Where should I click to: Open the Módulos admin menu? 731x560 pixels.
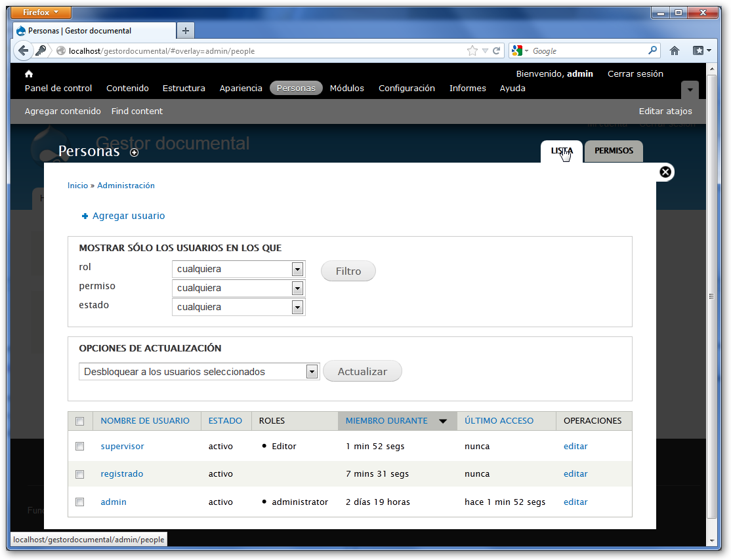coord(346,89)
